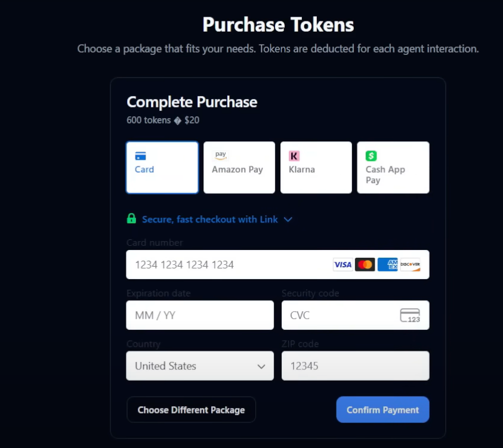
Task: Click the pink Klarna logo icon
Action: tap(294, 156)
